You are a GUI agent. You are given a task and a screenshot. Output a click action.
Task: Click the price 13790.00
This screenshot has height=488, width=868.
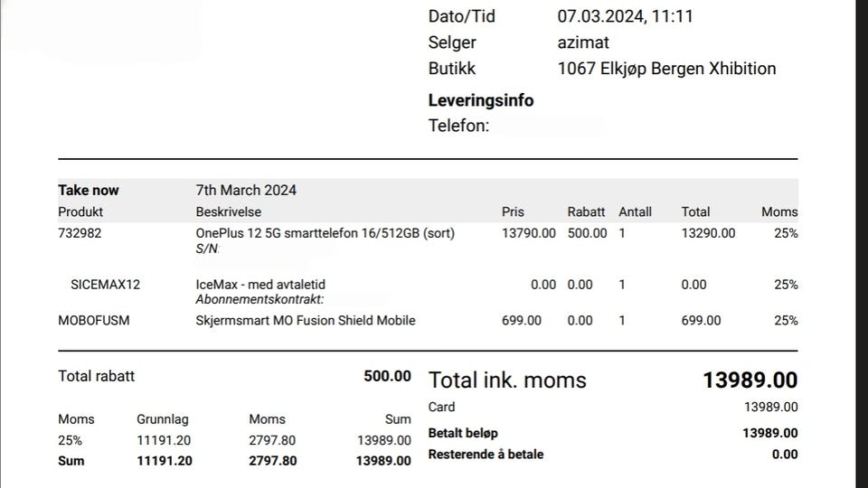(x=529, y=233)
